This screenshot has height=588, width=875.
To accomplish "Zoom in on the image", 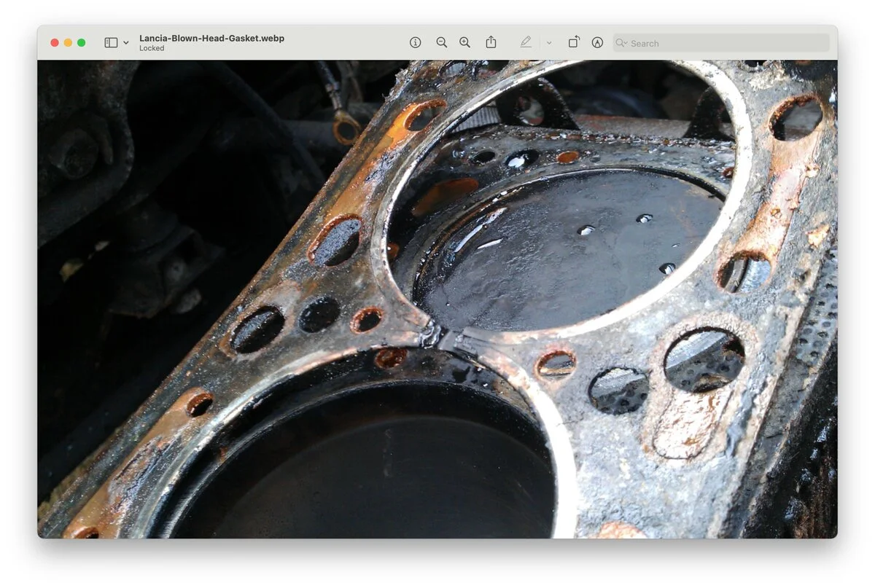I will coord(464,43).
